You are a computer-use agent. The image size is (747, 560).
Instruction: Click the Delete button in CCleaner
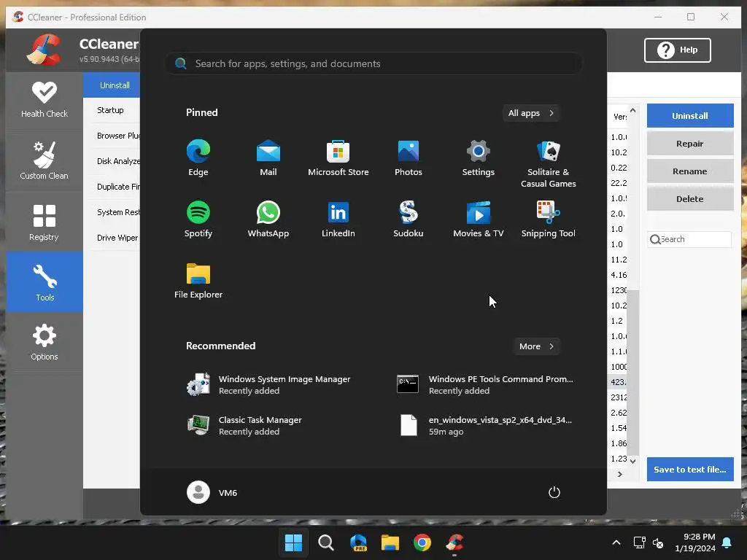tap(690, 199)
